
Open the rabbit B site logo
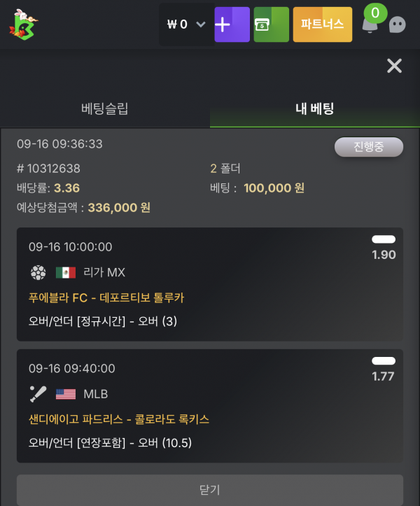pos(23,24)
